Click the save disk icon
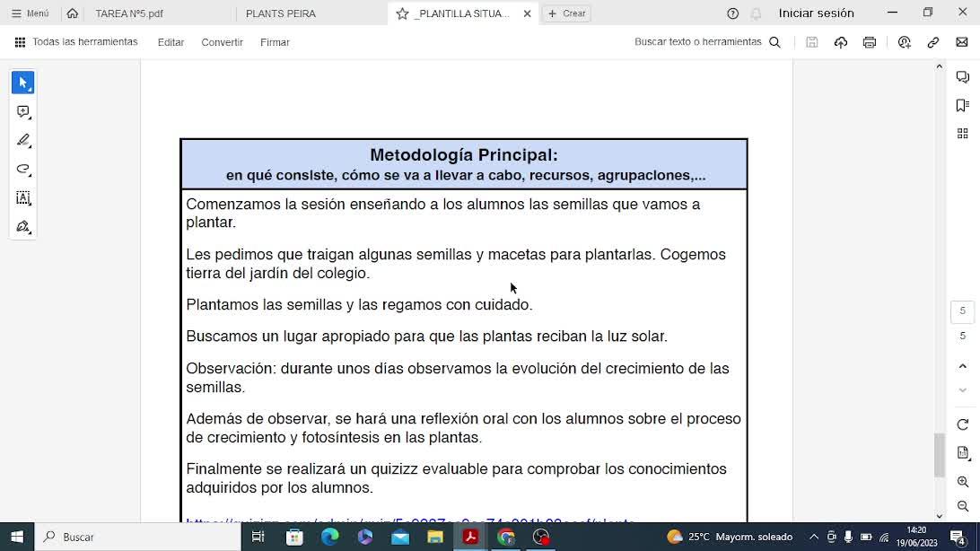 click(x=812, y=42)
